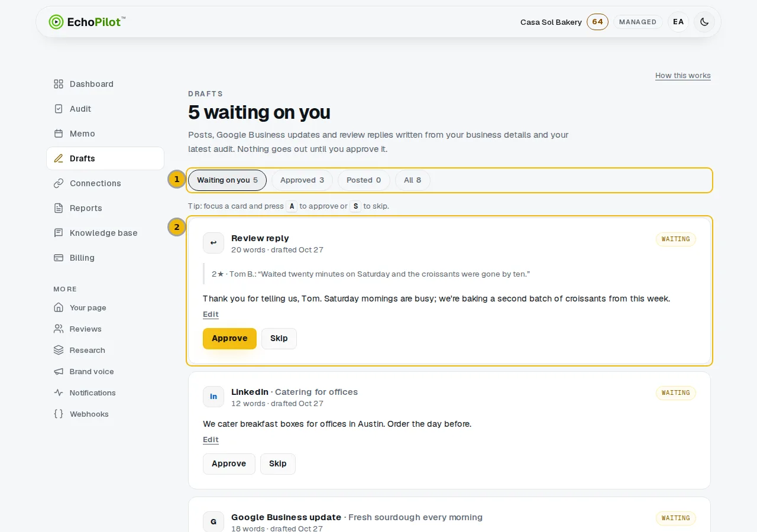Click the Reviews people icon

pos(59,329)
